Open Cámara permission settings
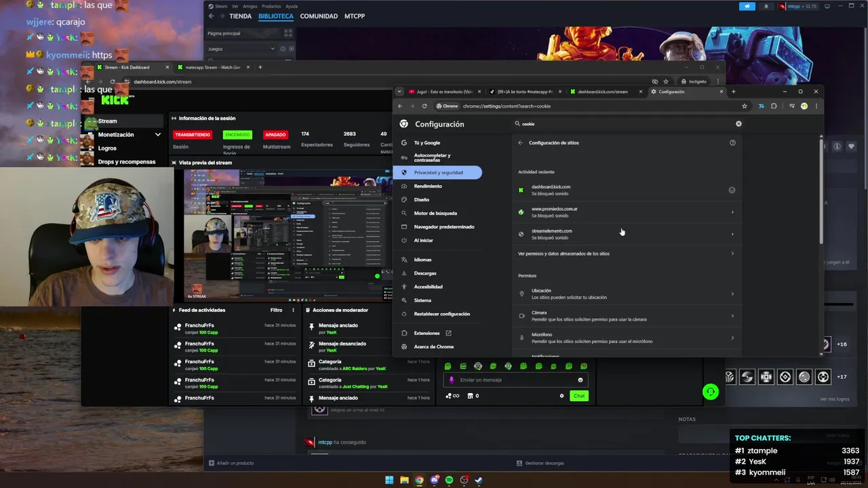This screenshot has width=868, height=488. click(627, 316)
